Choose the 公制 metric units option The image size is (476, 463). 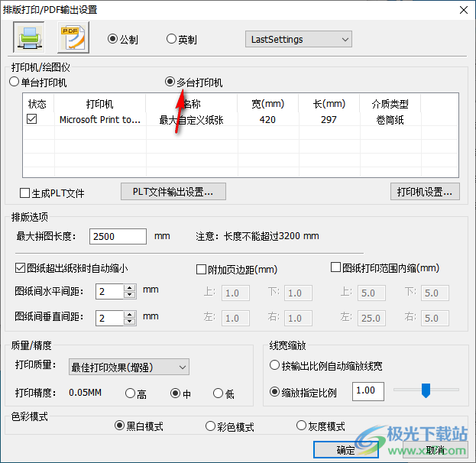[123, 39]
